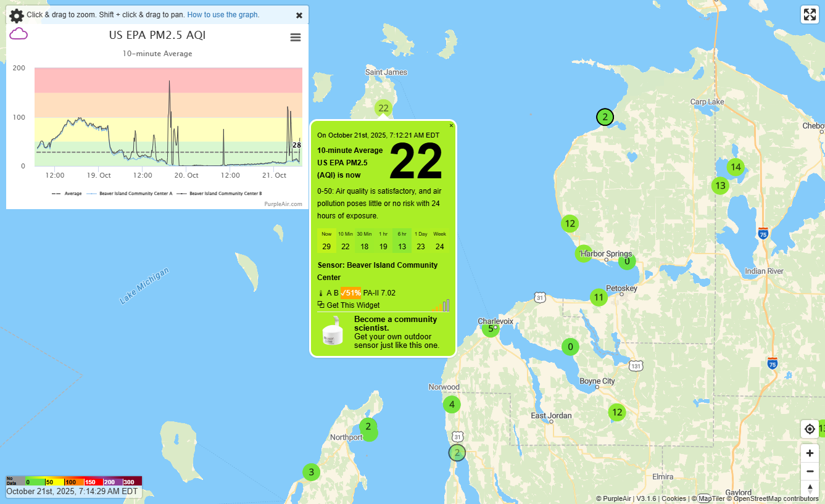The width and height of the screenshot is (825, 504).
Task: Click the Get This Widget link
Action: 352,305
